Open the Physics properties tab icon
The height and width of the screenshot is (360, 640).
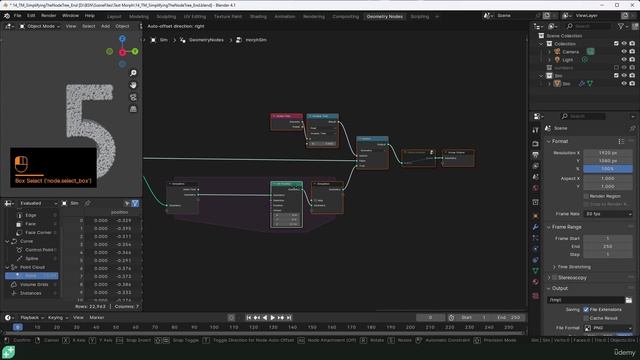[x=536, y=249]
